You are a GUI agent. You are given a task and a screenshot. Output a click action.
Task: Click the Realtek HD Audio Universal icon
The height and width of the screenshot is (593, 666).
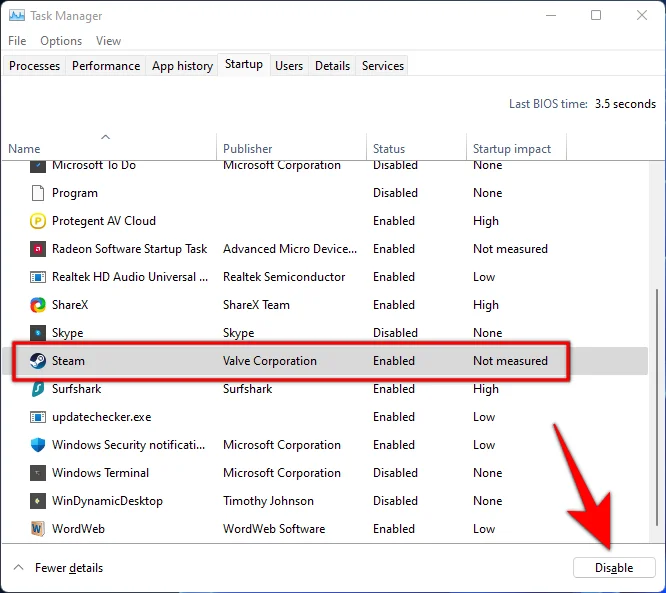(38, 277)
